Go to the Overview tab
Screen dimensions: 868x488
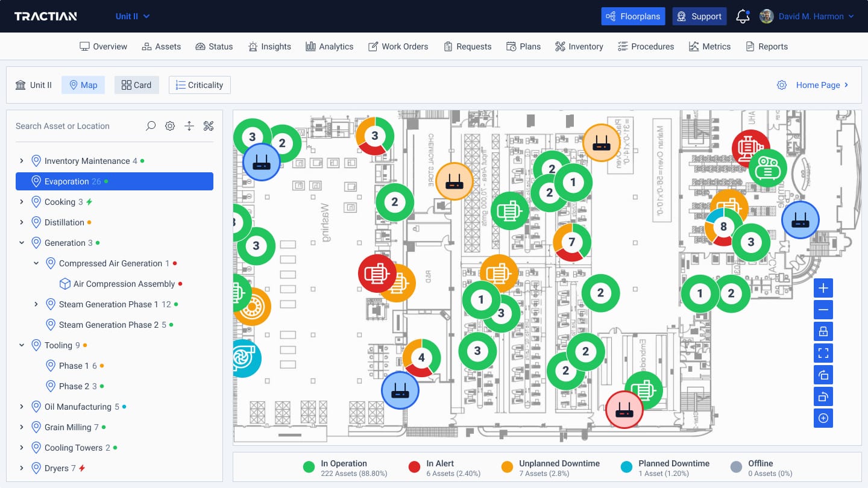[x=104, y=46]
